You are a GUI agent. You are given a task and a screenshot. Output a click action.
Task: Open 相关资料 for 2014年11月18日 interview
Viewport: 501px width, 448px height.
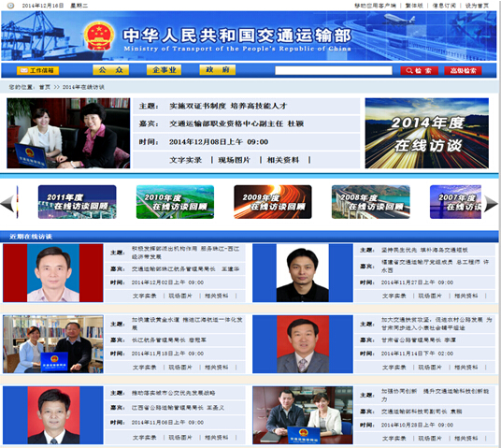click(216, 367)
